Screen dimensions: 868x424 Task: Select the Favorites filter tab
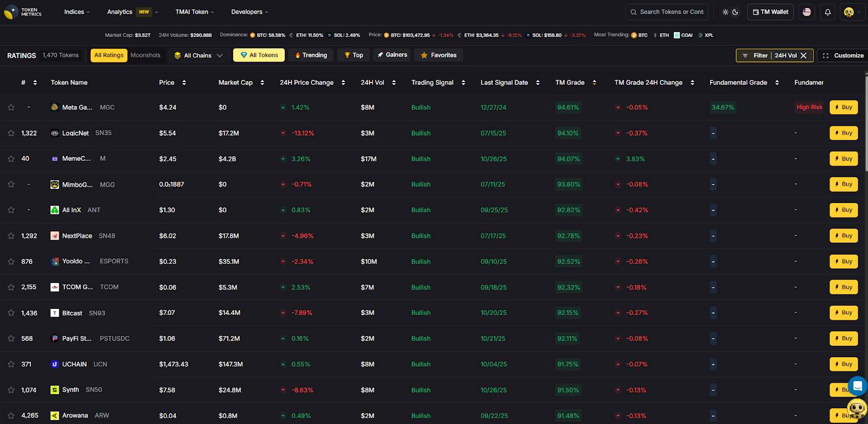438,55
